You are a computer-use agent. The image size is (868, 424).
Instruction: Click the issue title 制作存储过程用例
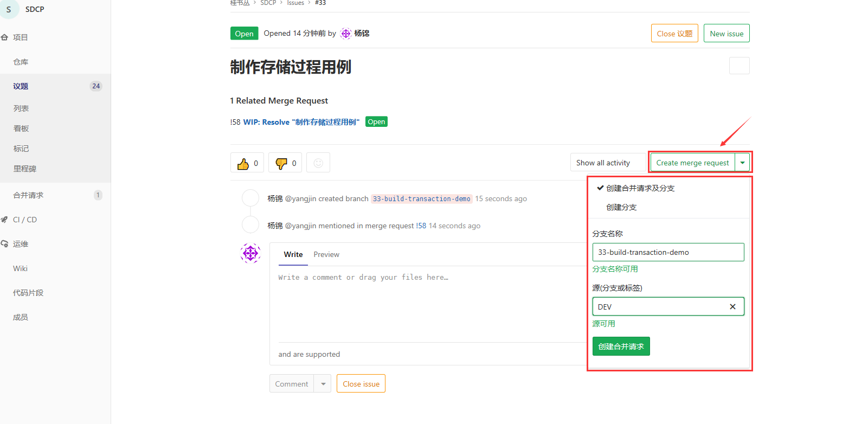(291, 67)
